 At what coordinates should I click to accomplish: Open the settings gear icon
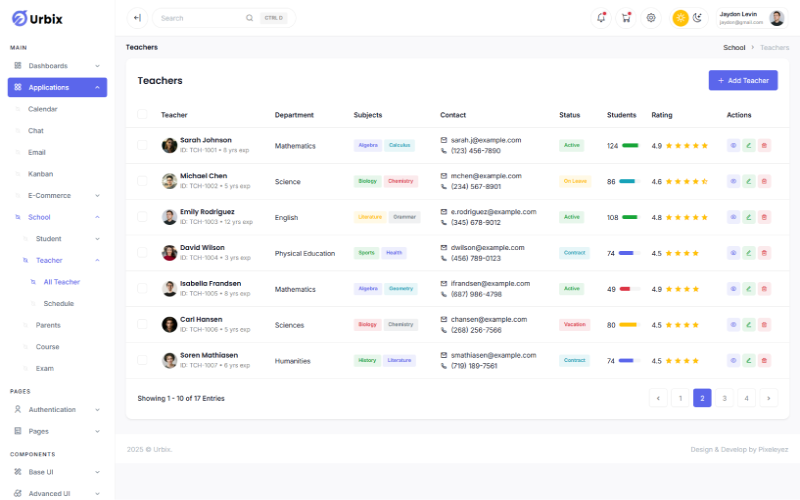(651, 18)
